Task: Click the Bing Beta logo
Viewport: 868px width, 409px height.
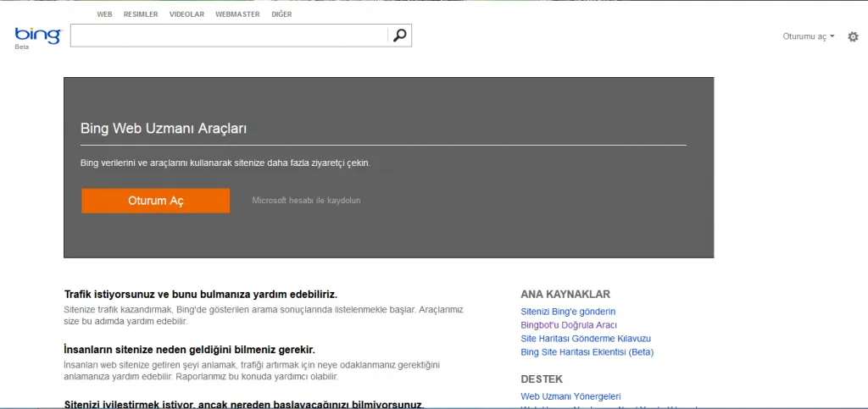Action: (37, 36)
